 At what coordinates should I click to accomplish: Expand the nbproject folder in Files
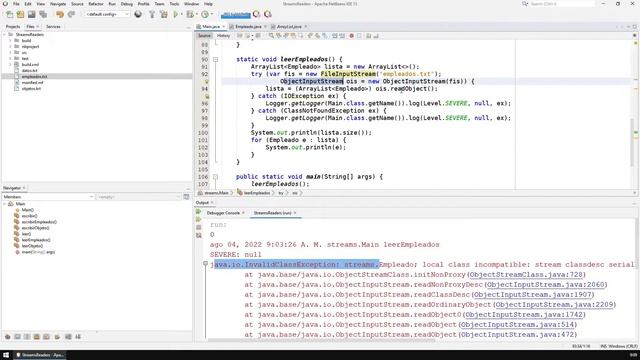click(x=10, y=47)
